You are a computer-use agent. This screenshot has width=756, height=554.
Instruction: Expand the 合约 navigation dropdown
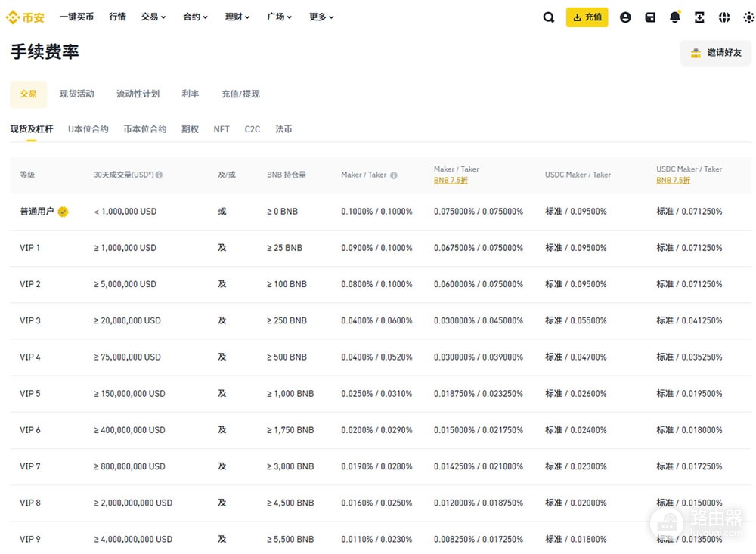195,17
